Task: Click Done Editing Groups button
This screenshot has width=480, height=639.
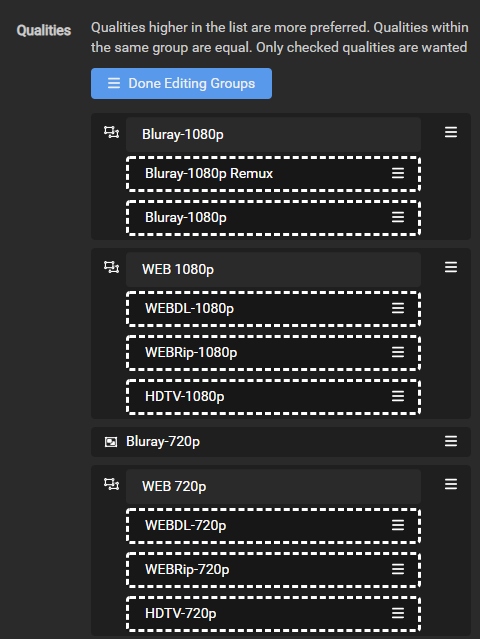Action: pyautogui.click(x=181, y=84)
